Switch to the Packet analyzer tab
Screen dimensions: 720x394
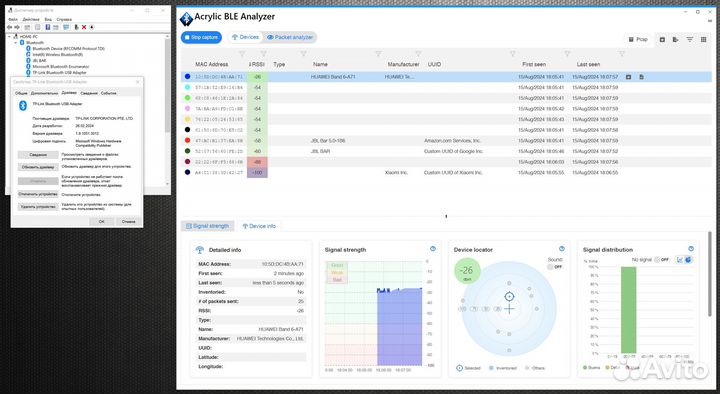290,37
